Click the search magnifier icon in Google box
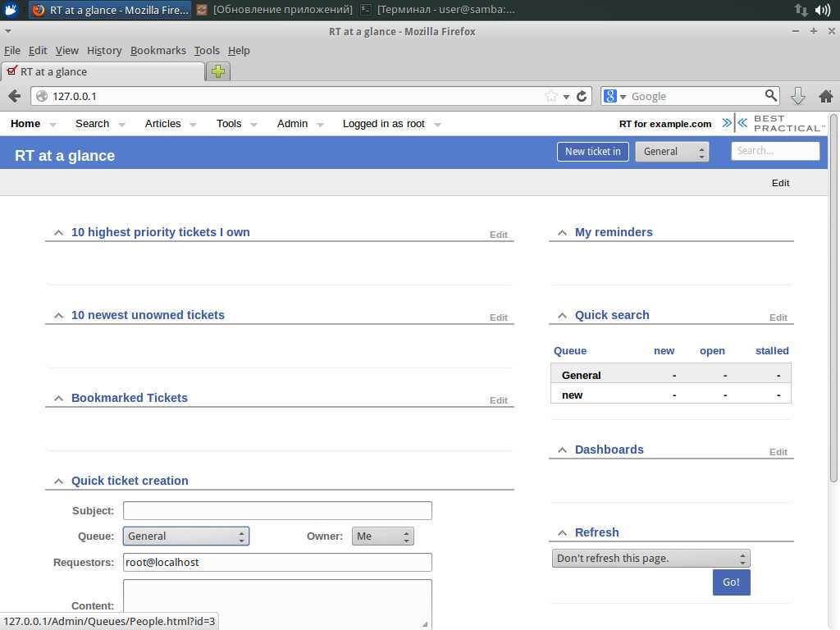This screenshot has height=630, width=840. point(770,95)
